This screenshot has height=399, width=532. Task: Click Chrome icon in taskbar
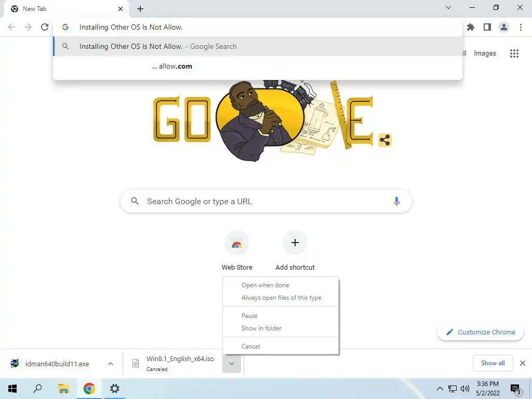point(89,389)
